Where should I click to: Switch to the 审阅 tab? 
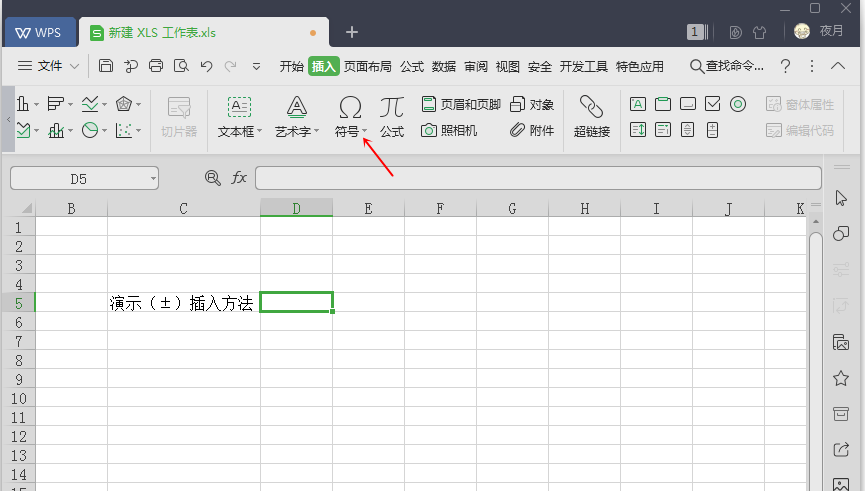pyautogui.click(x=476, y=67)
